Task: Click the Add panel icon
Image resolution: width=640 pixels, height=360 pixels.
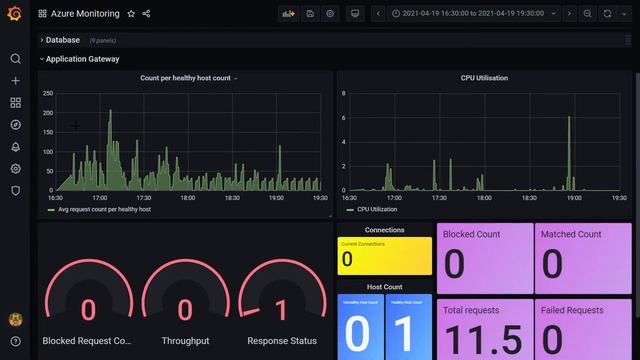Action: (x=289, y=13)
